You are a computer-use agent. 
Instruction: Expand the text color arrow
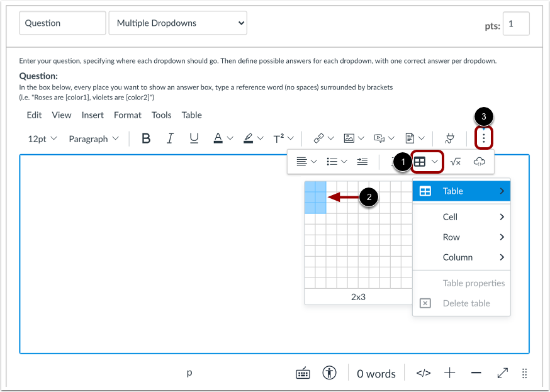[230, 139]
